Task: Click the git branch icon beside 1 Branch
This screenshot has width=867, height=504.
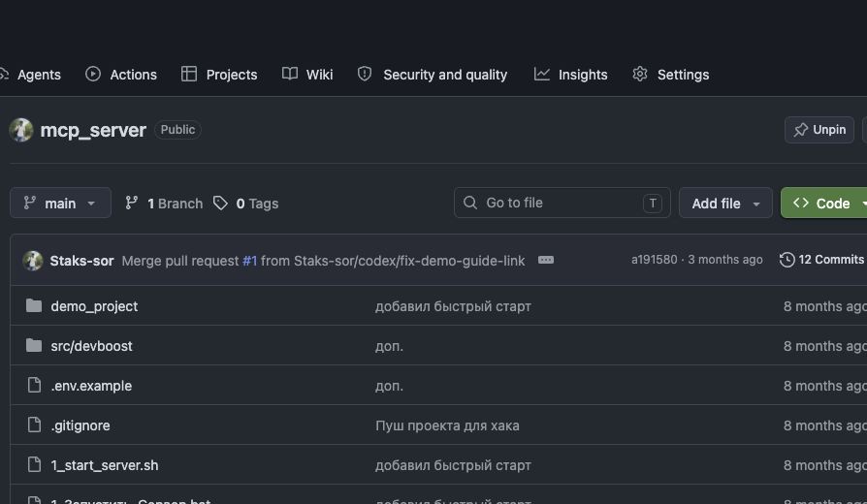Action: pyautogui.click(x=132, y=203)
